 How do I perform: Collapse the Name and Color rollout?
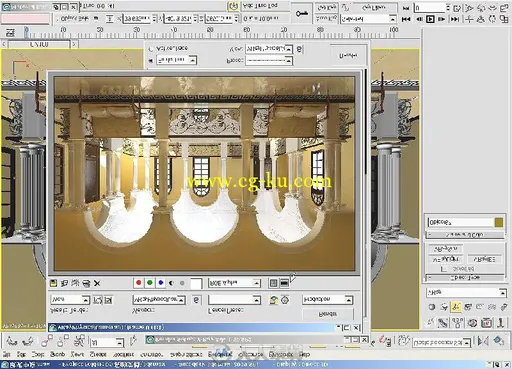click(x=465, y=235)
